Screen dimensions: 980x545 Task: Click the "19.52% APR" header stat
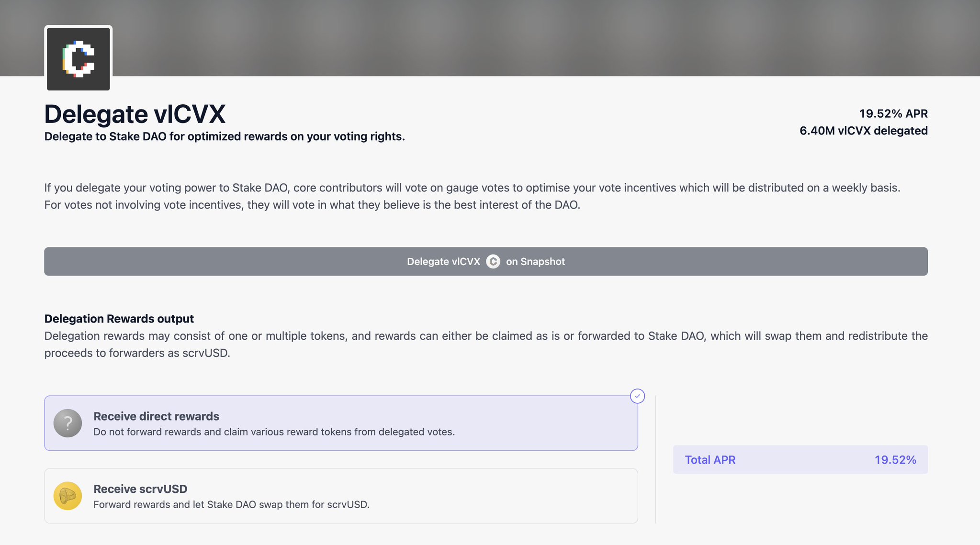pyautogui.click(x=893, y=114)
